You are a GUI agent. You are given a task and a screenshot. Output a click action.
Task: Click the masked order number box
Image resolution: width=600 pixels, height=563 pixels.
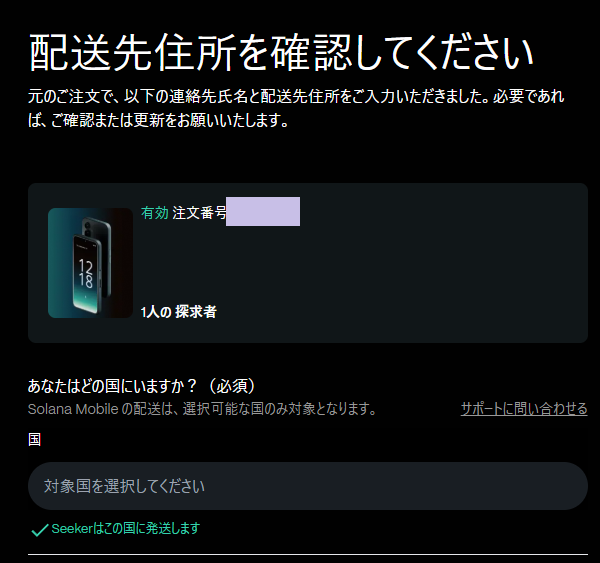263,211
